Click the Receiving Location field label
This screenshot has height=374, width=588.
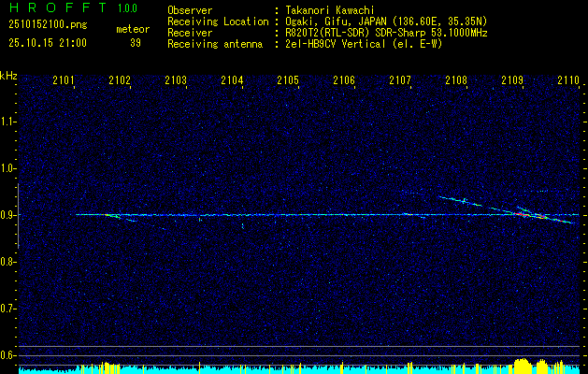tap(218, 22)
